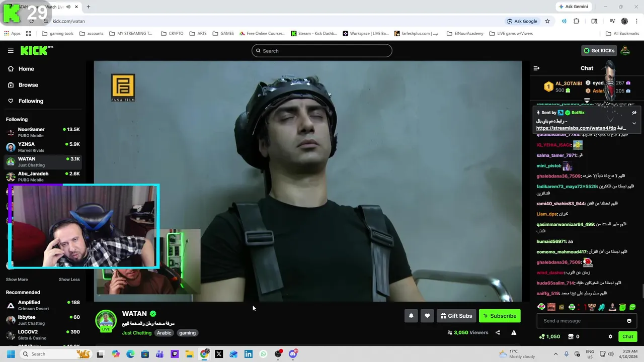Click Ask Gemini in the browser title bar

pyautogui.click(x=573, y=7)
